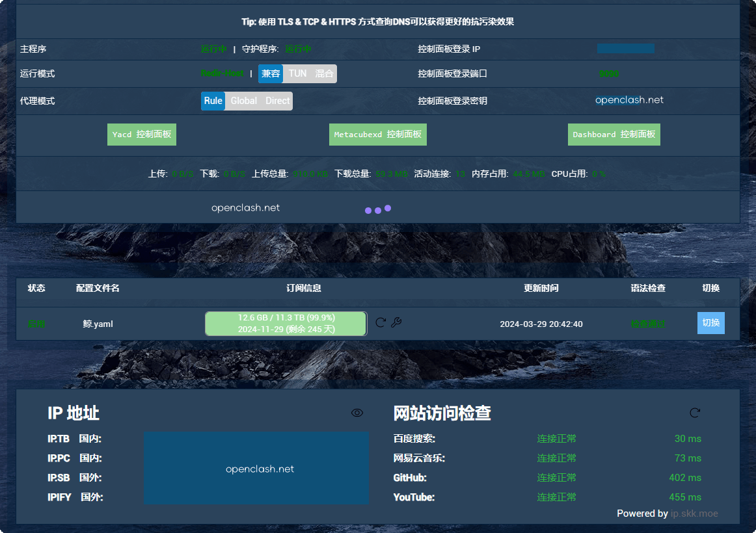Set proxy mode to Direct
756x533 pixels.
point(277,101)
